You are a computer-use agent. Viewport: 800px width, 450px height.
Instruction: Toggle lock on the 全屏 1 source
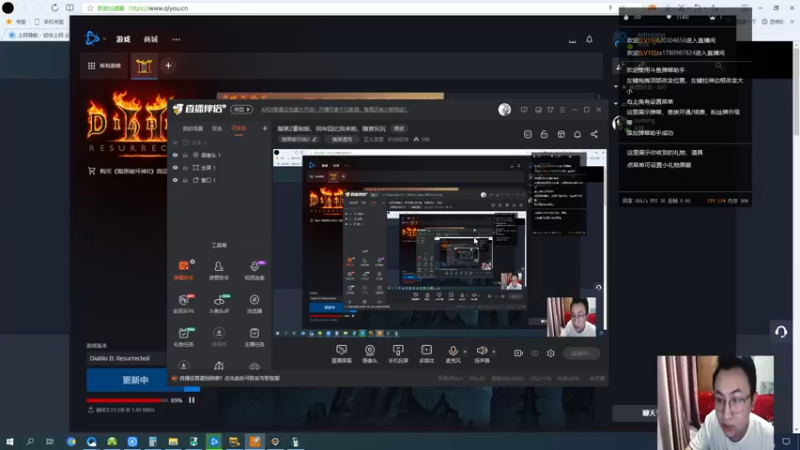pos(185,167)
